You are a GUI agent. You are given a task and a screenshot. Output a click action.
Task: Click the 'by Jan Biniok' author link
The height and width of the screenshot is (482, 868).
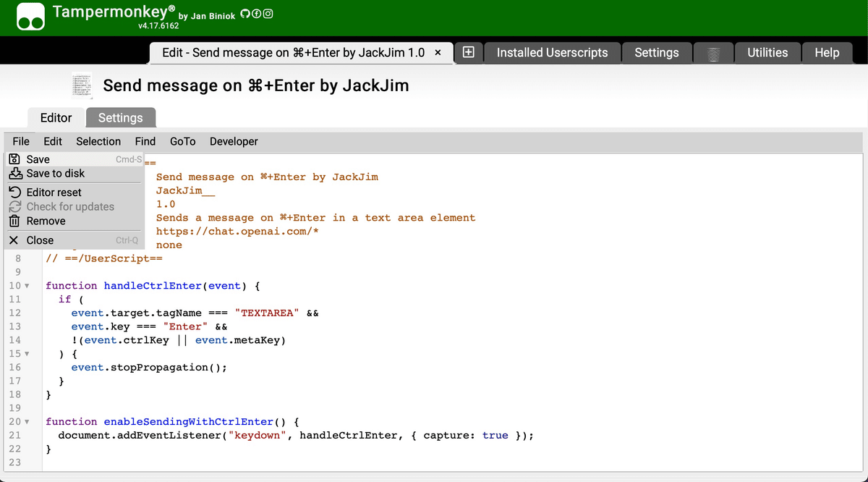click(x=206, y=16)
